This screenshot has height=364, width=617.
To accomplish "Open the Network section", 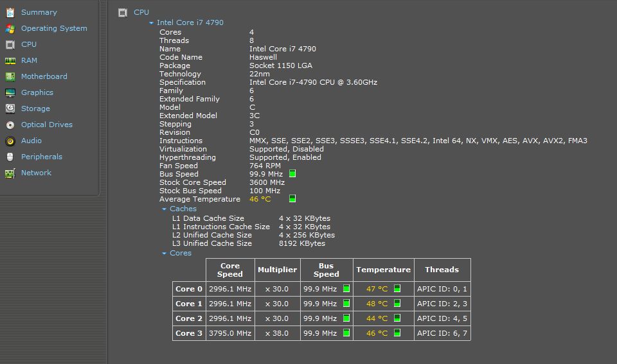I will pos(36,173).
